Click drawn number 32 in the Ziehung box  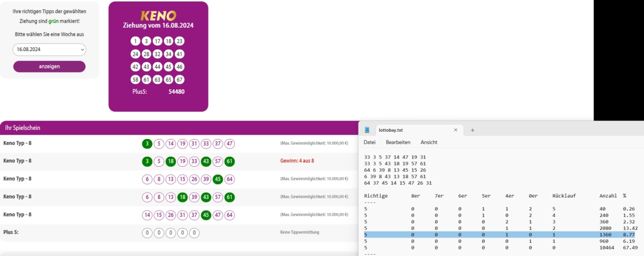[157, 54]
